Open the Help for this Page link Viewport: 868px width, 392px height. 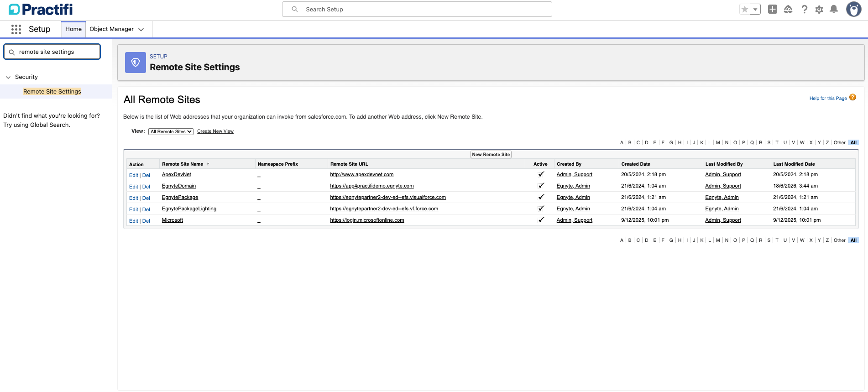pyautogui.click(x=828, y=99)
